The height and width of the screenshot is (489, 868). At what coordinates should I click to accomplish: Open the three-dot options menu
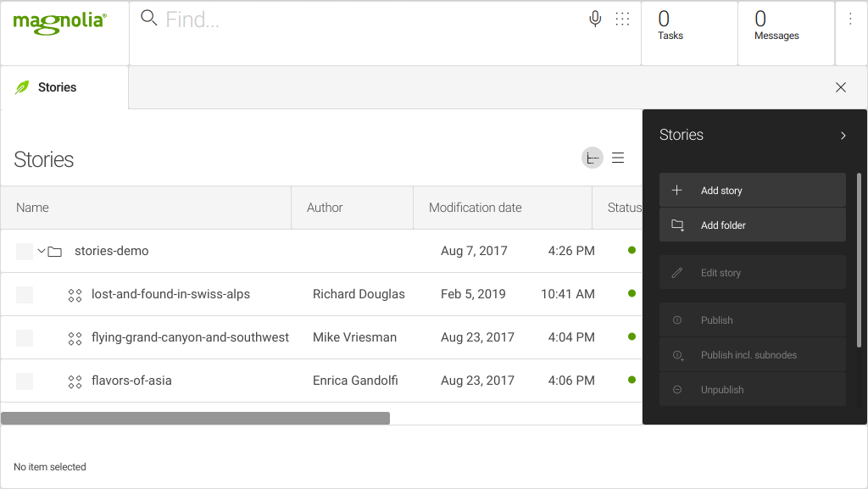point(850,17)
